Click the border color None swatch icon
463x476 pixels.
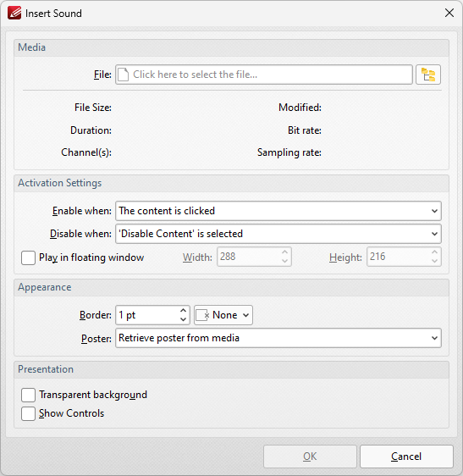[202, 315]
